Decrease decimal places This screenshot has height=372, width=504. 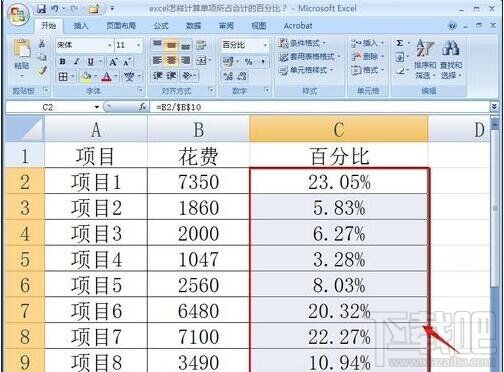(242, 76)
